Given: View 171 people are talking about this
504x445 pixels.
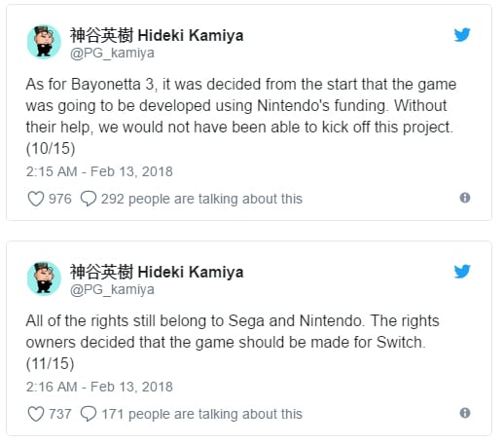Looking at the screenshot, I should pyautogui.click(x=201, y=414).
